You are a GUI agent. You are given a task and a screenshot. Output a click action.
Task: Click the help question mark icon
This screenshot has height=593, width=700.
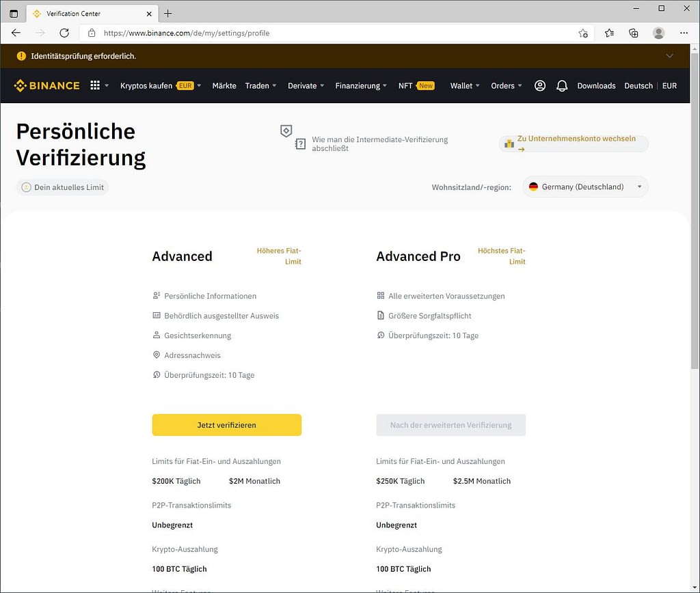tap(301, 143)
